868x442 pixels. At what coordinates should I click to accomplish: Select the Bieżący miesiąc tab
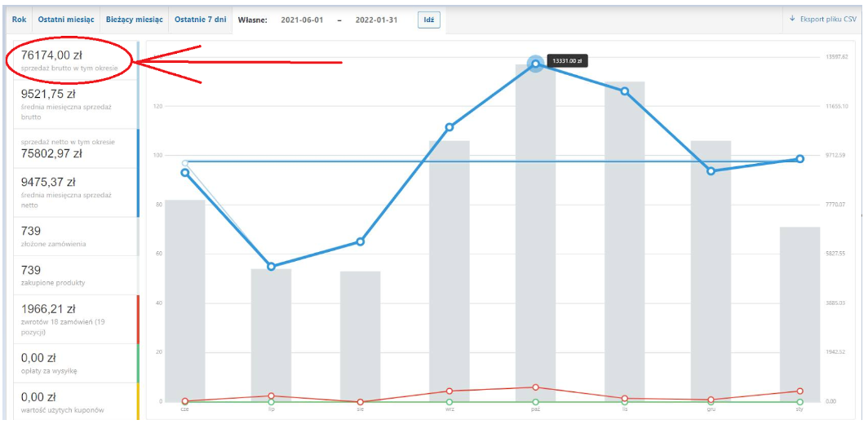135,20
